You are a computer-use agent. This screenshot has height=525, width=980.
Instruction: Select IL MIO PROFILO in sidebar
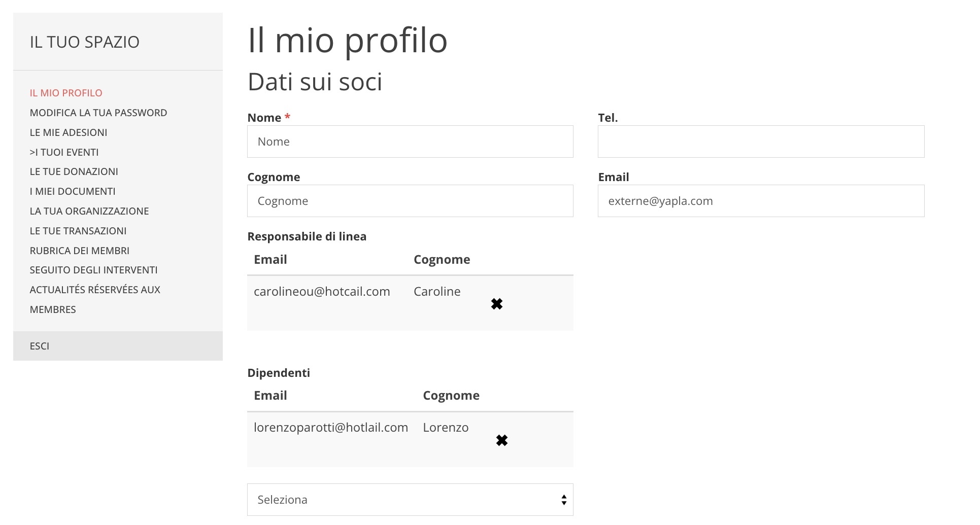click(65, 93)
